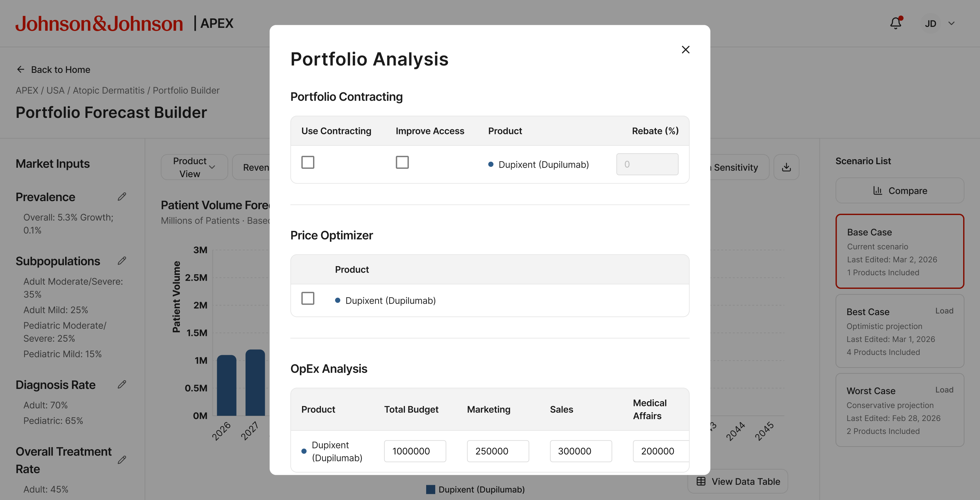
Task: Click the APEX breadcrumb
Action: click(x=27, y=90)
